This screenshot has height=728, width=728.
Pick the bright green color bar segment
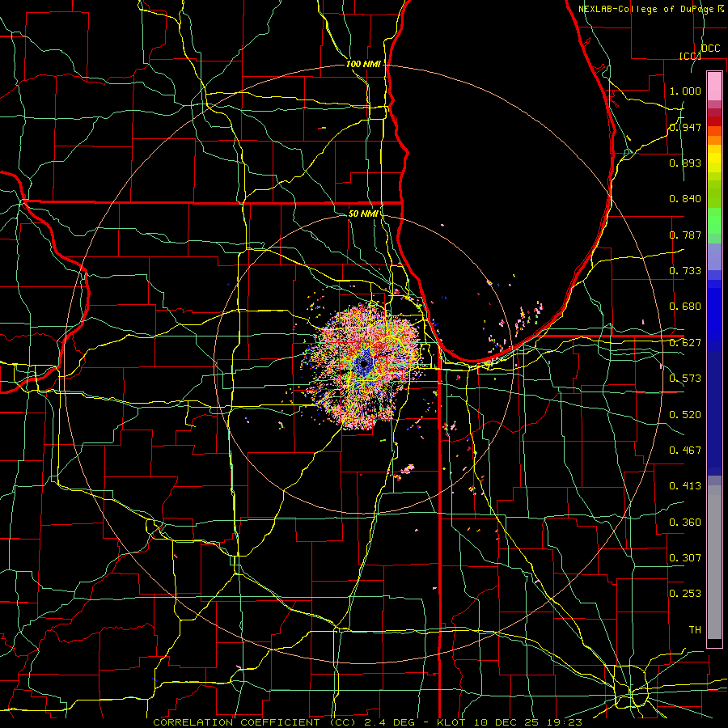pos(714,221)
